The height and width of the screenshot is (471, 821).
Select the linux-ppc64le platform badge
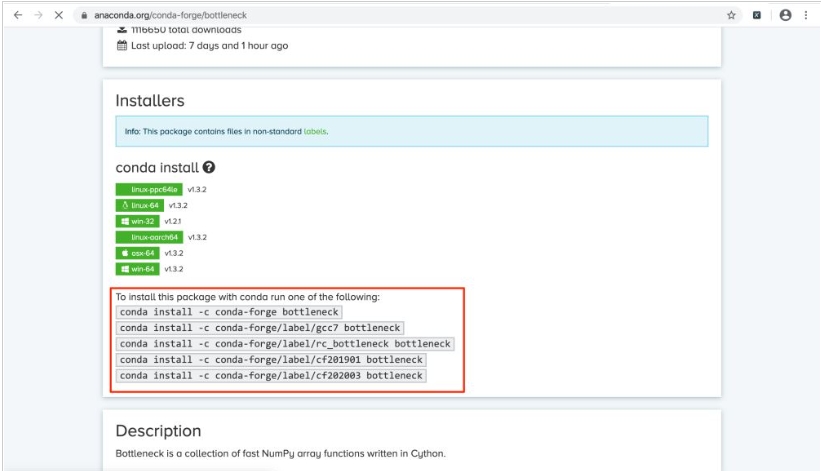(x=149, y=189)
